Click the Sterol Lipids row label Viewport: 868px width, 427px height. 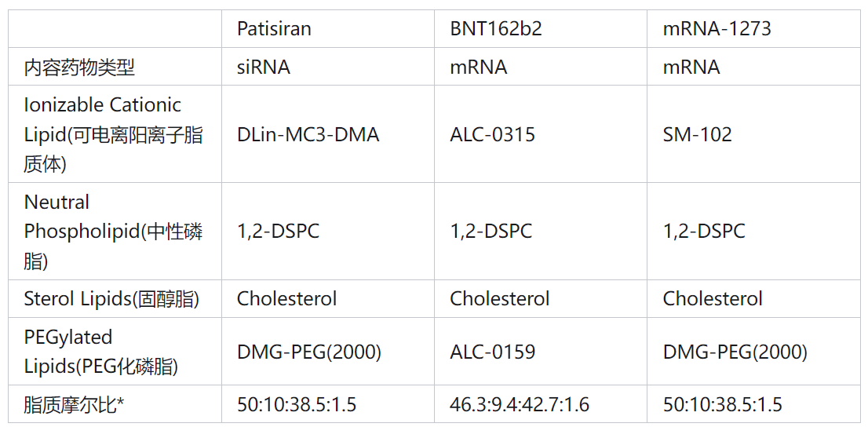[x=111, y=299]
